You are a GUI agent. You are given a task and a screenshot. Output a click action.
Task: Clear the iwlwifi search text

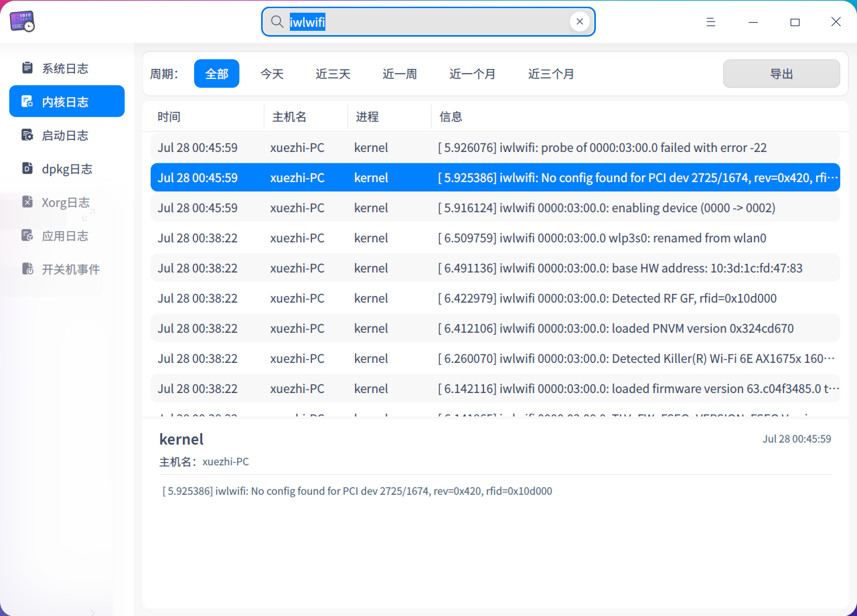pyautogui.click(x=579, y=21)
